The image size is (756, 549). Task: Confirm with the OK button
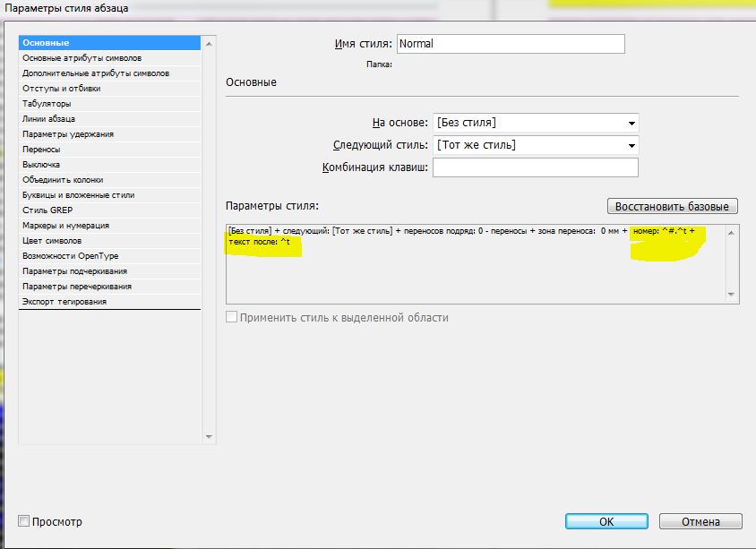(606, 521)
